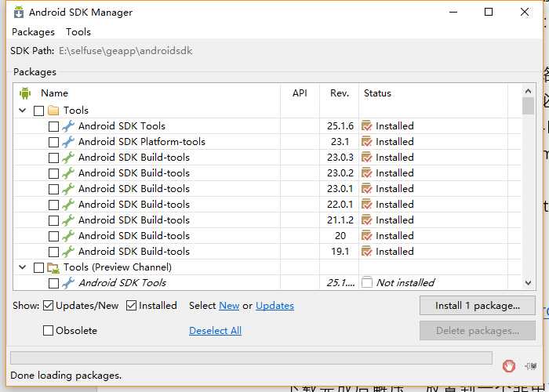Toggle the Updates/New checkbox
This screenshot has width=549, height=392.
tap(49, 306)
